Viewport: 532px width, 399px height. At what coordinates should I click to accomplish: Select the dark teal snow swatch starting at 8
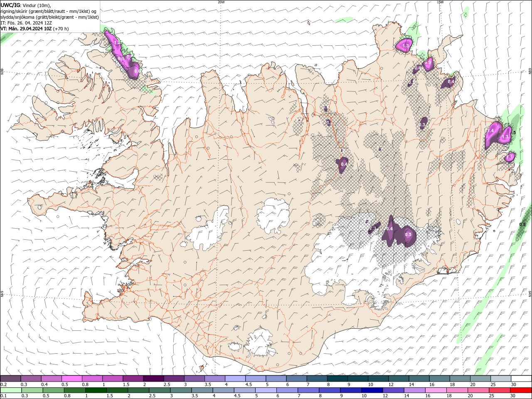tap(337, 379)
